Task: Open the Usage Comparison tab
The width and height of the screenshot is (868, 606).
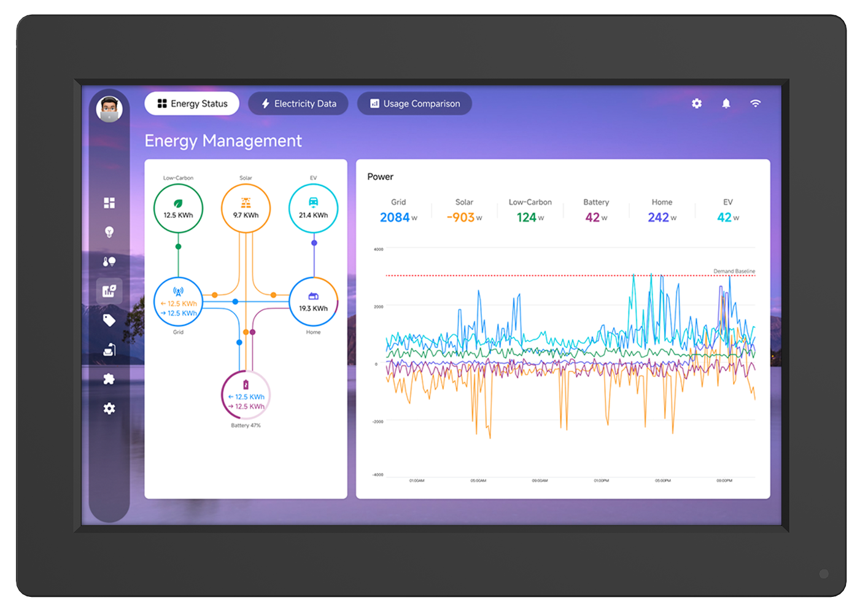Action: [x=414, y=104]
